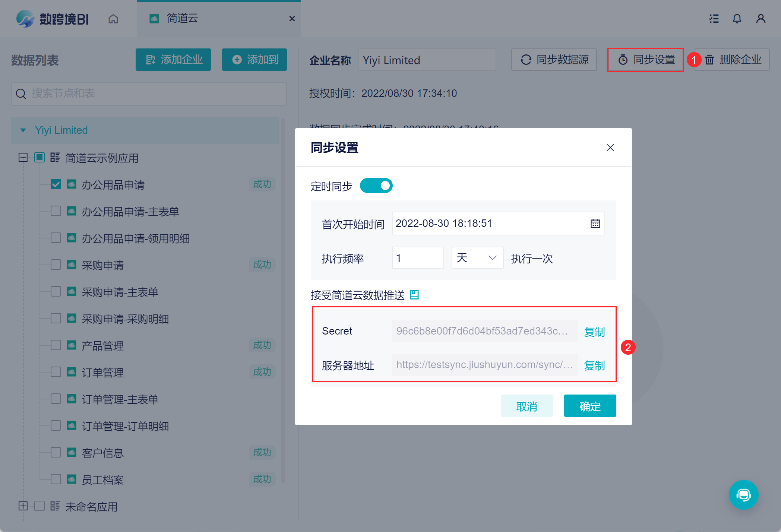The image size is (781, 532).
Task: Expand the 未命名应用 tree node
Action: tap(23, 506)
